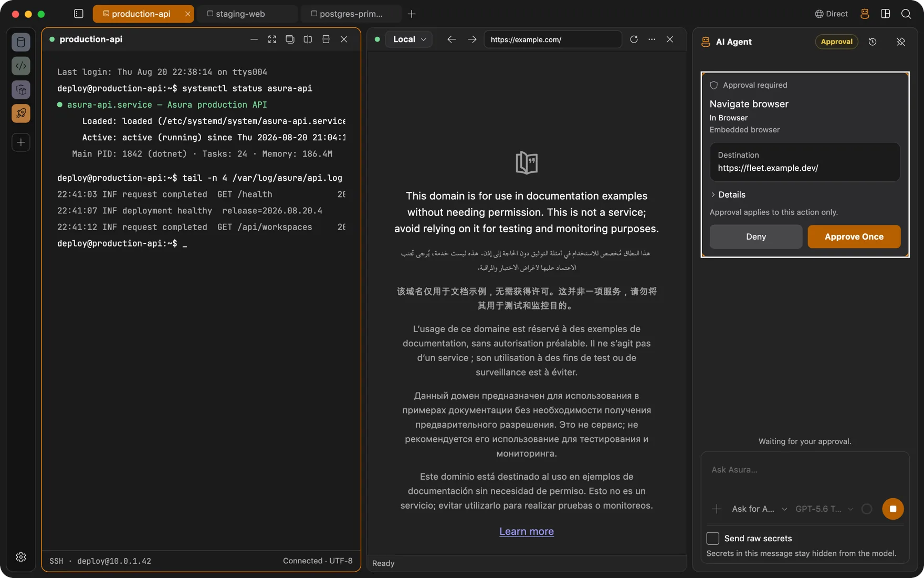924x578 pixels.
Task: Open the package boxes icon in left sidebar
Action: click(21, 89)
